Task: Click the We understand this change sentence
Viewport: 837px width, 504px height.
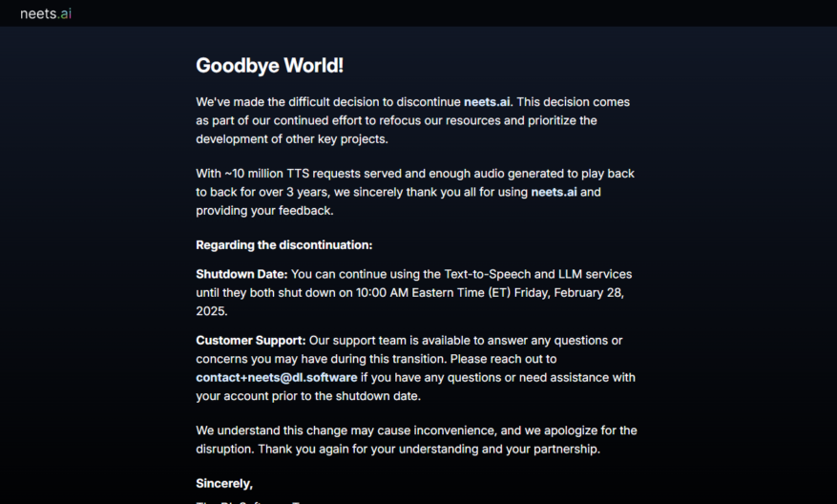Action: pyautogui.click(x=416, y=430)
